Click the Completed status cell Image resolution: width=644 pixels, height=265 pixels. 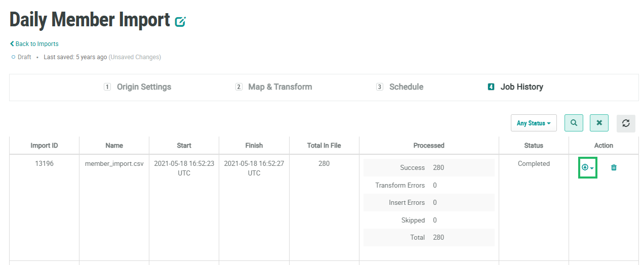pyautogui.click(x=534, y=164)
